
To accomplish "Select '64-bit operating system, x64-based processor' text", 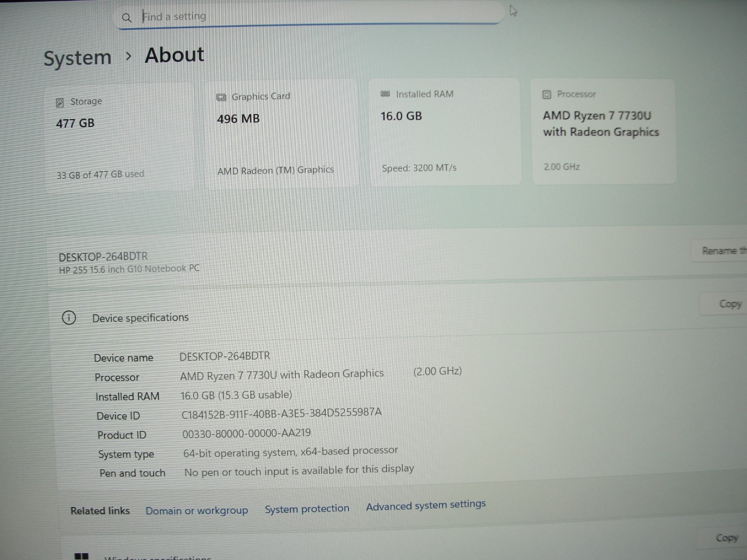I will [x=290, y=452].
